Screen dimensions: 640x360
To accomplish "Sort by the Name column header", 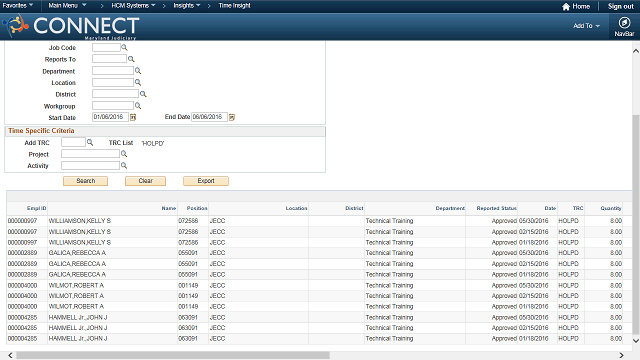I will tap(169, 208).
